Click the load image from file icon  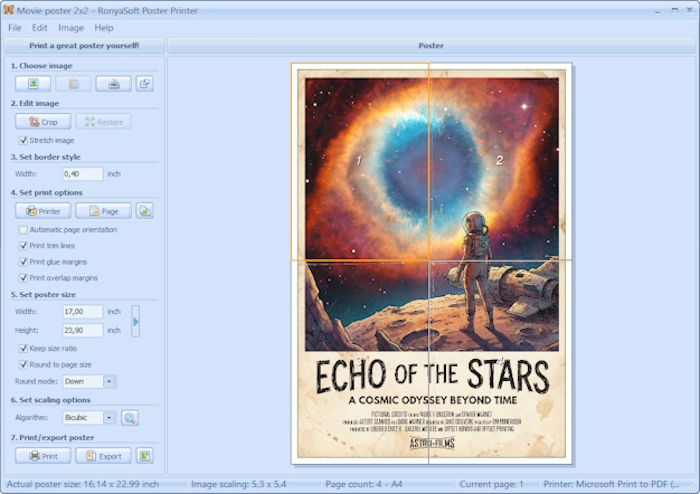pos(33,83)
